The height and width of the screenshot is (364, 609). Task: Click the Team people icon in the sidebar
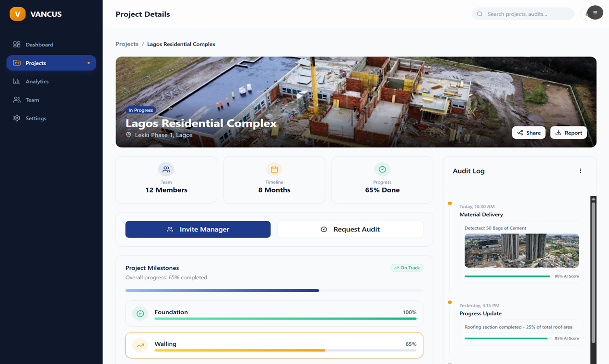click(x=17, y=100)
